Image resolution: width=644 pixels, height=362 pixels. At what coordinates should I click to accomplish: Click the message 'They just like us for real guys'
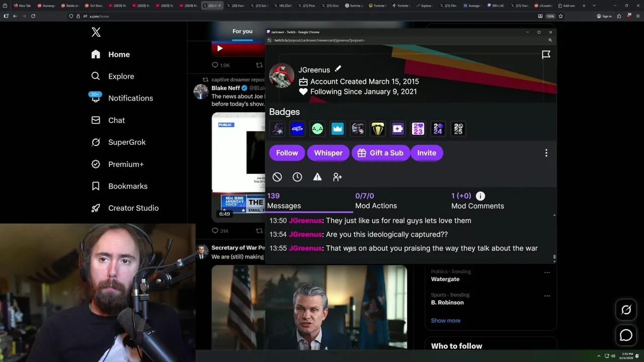click(398, 221)
